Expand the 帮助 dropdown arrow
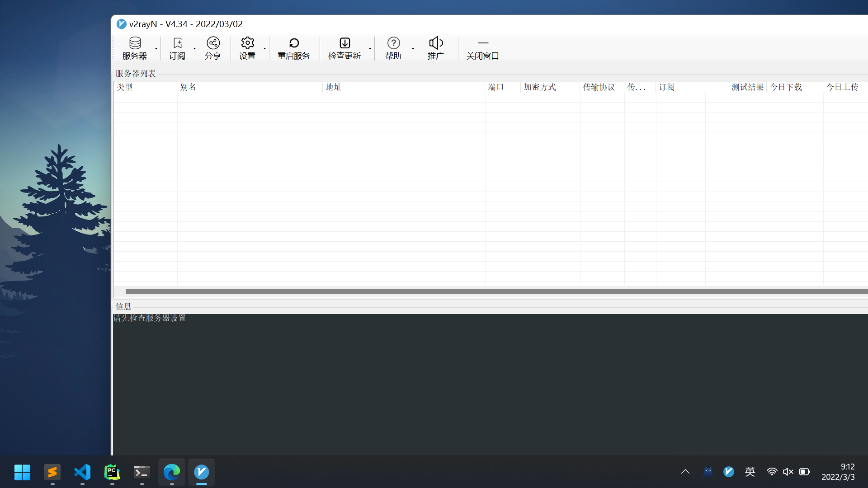The height and width of the screenshot is (488, 868). (413, 48)
